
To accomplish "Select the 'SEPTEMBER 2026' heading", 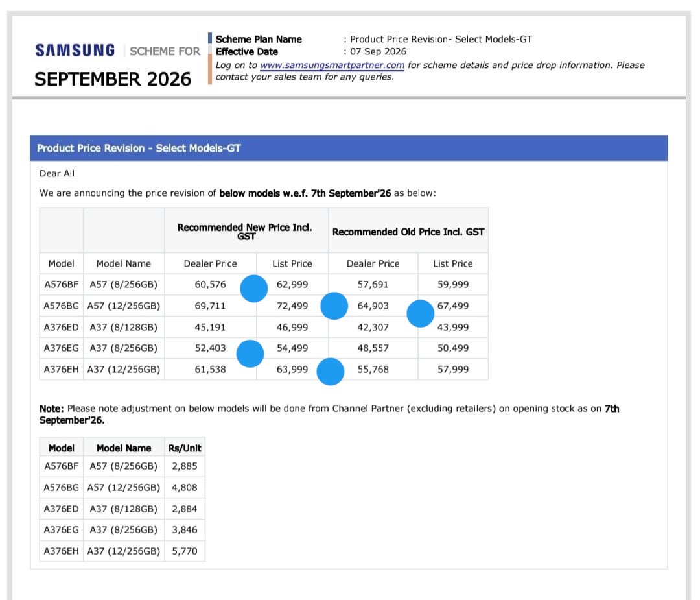I will (x=113, y=79).
